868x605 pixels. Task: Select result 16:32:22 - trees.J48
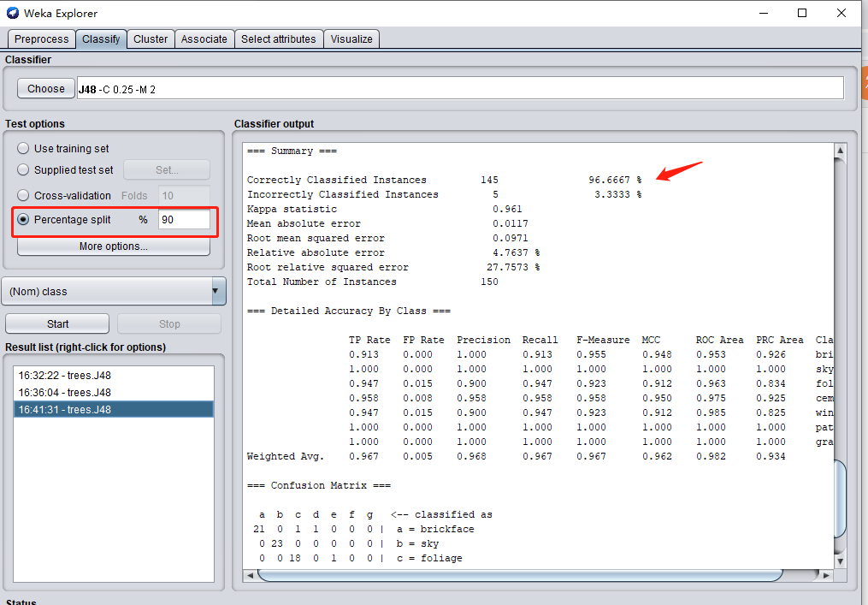click(114, 375)
